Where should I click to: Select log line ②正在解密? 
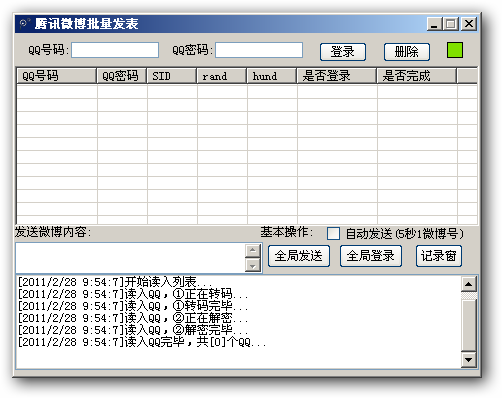(x=133, y=318)
